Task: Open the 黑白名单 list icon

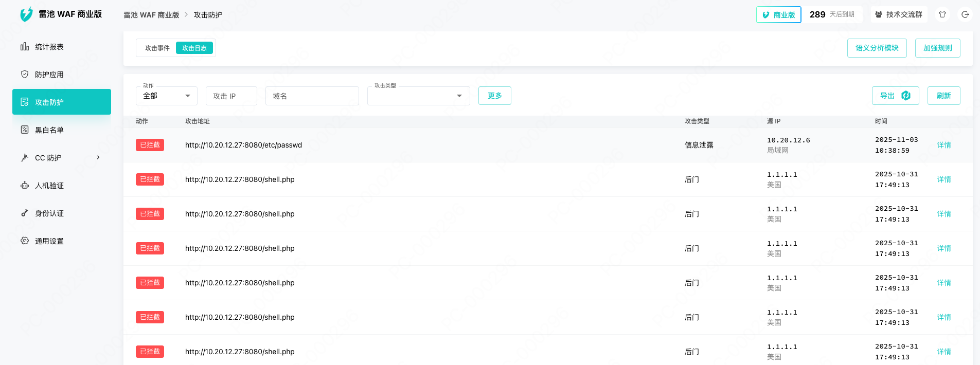Action: [x=25, y=130]
